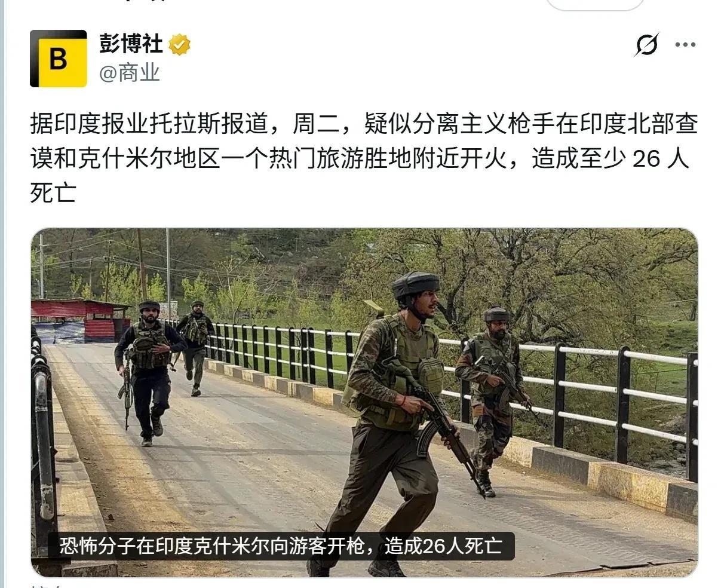Click the caption overlay 恐怖分子在印度克什米尔向游客开枪
The height and width of the screenshot is (588, 721).
[x=281, y=546]
